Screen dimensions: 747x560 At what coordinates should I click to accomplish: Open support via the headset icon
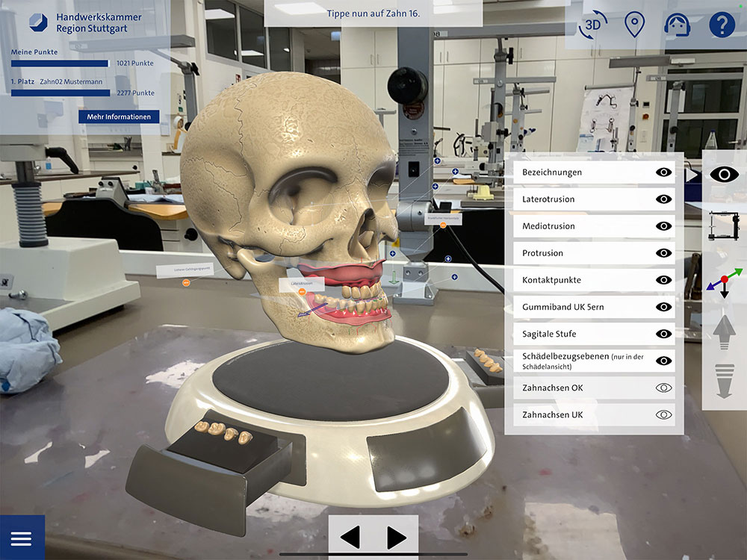point(677,25)
